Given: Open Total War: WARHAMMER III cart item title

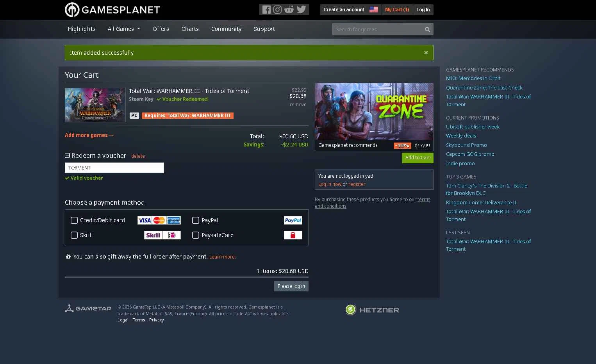Looking at the screenshot, I should pos(189,91).
